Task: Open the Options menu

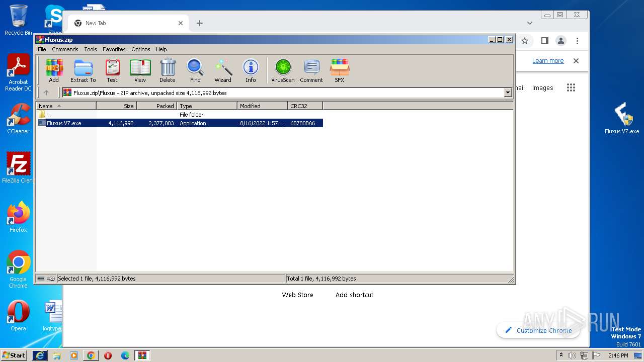Action: pos(141,49)
